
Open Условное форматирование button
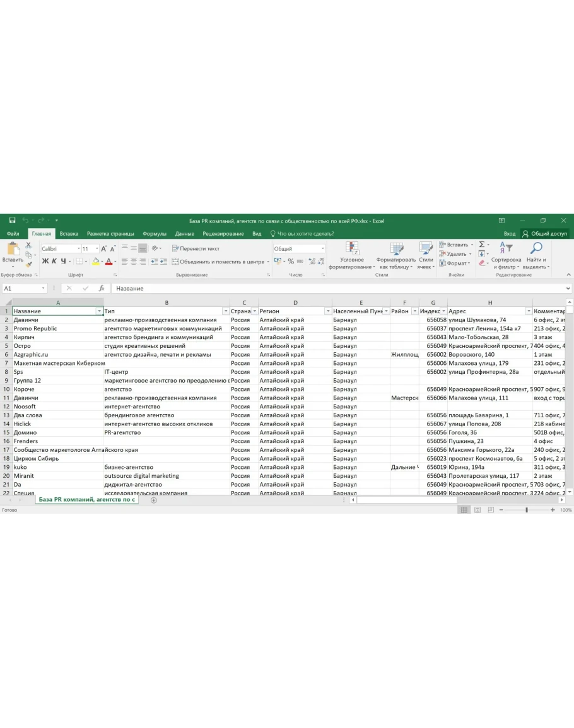(352, 256)
